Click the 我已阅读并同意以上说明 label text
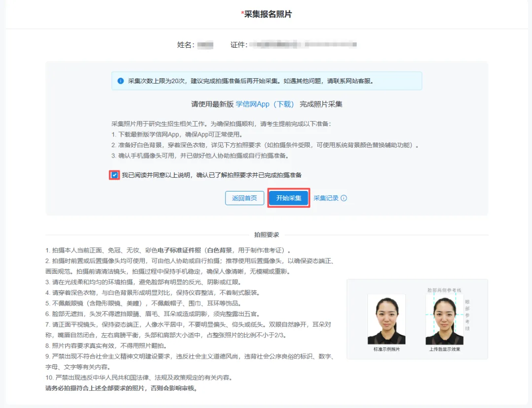This screenshot has height=408, width=532. point(212,175)
